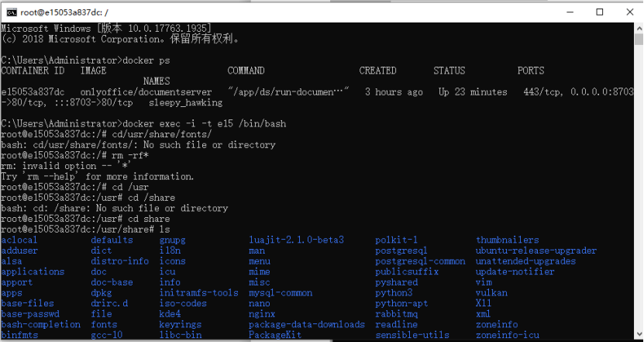This screenshot has height=342, width=644.
Task: Click the postgresql directory entry
Action: (x=401, y=250)
